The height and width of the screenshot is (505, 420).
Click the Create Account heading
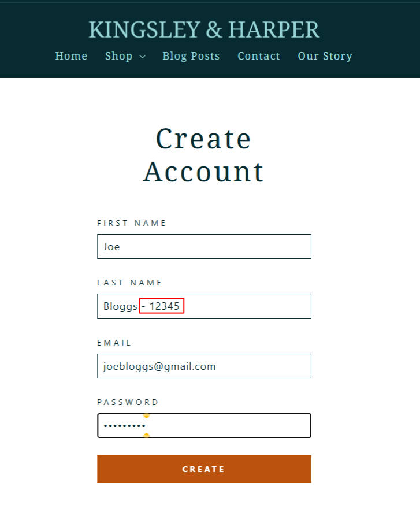(x=204, y=155)
